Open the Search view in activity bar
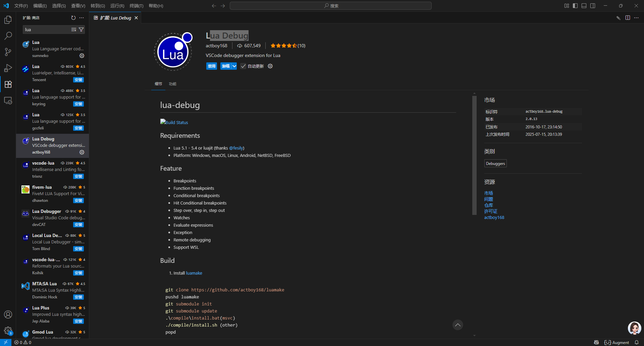 [8, 36]
